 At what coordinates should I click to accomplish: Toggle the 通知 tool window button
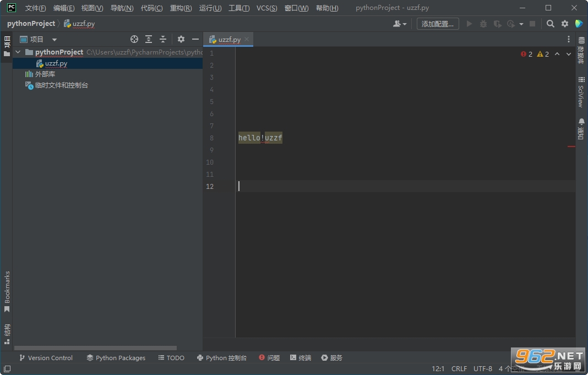pos(581,129)
